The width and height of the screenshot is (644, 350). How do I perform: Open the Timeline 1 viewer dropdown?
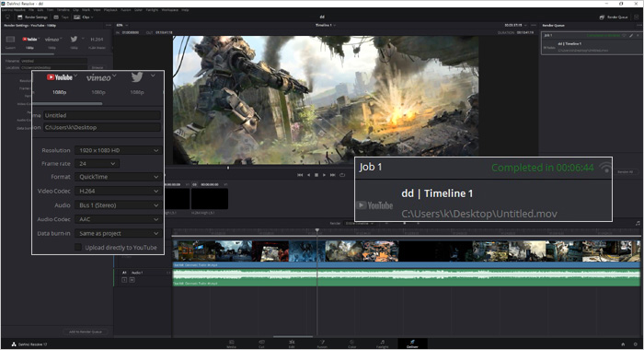[x=326, y=25]
